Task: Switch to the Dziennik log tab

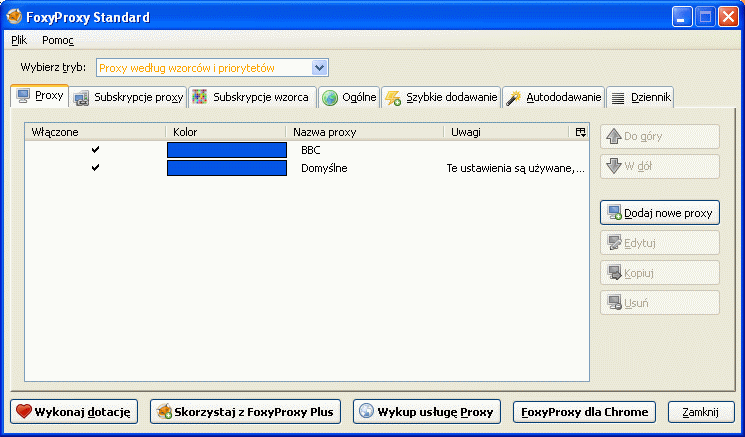Action: click(x=640, y=98)
